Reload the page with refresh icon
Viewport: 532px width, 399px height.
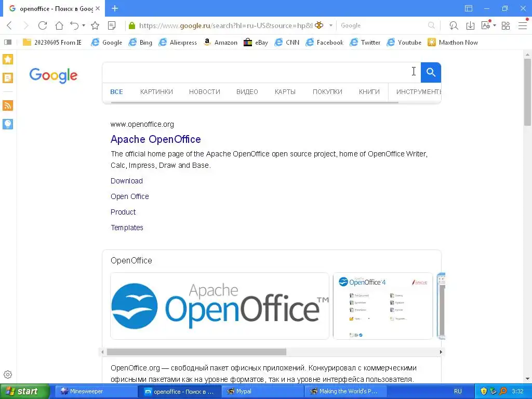coord(43,25)
